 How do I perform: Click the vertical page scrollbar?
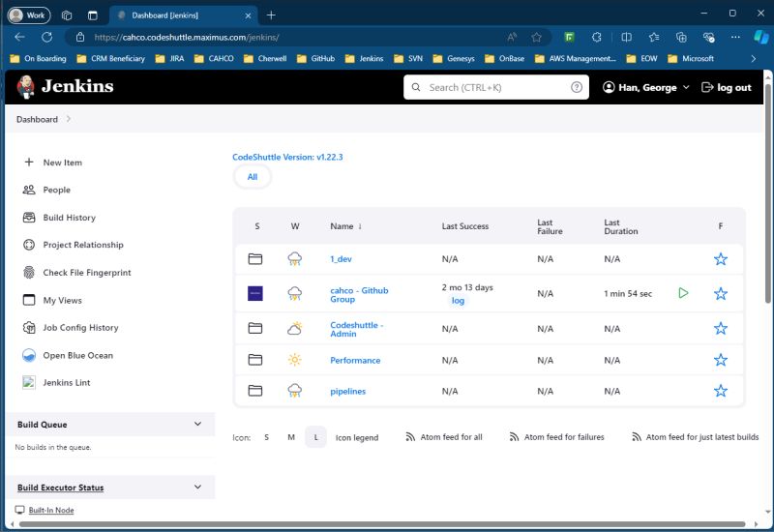tap(767, 192)
